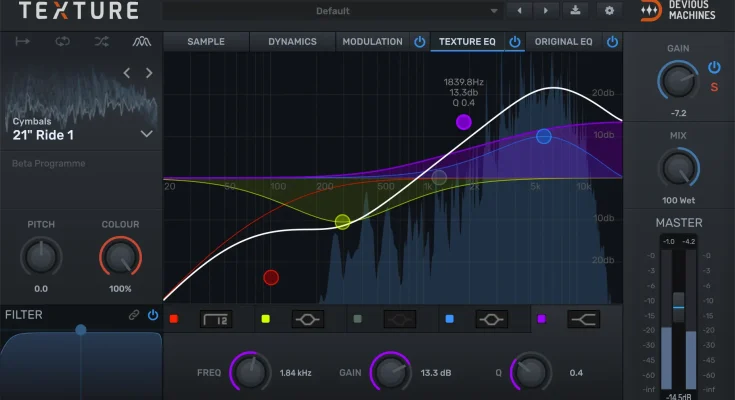Switch to the Sample tab
Viewport: 735px width, 400px height.
205,42
